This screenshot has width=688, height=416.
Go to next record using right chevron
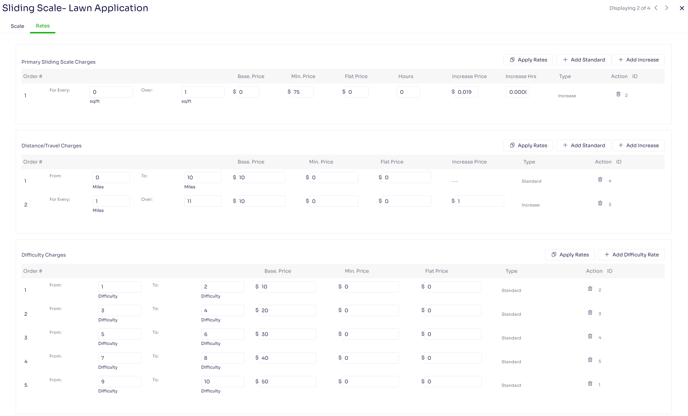tap(666, 8)
